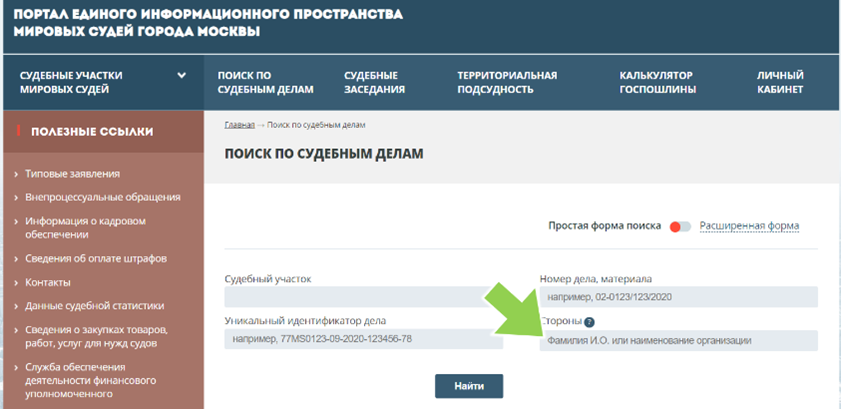Click the Номер дела, материала input

[678, 297]
